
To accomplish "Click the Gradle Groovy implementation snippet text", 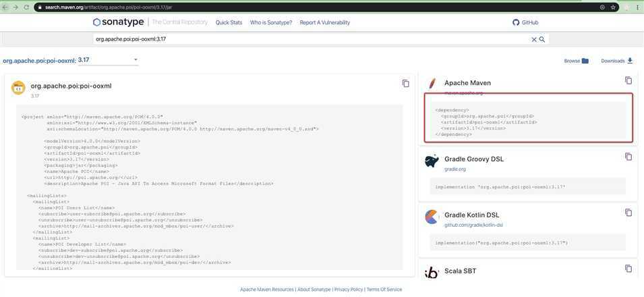I will [x=500, y=187].
